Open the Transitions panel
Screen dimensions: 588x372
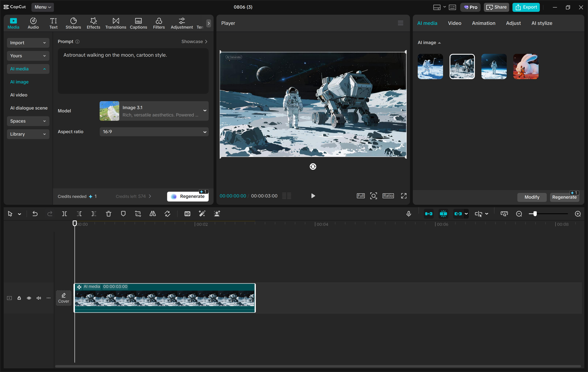click(116, 23)
